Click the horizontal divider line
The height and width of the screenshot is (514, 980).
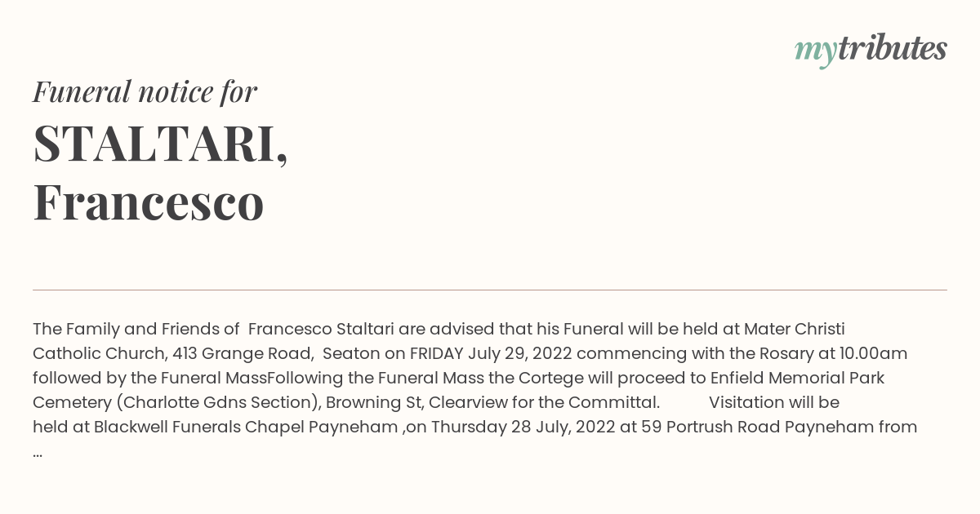point(490,290)
